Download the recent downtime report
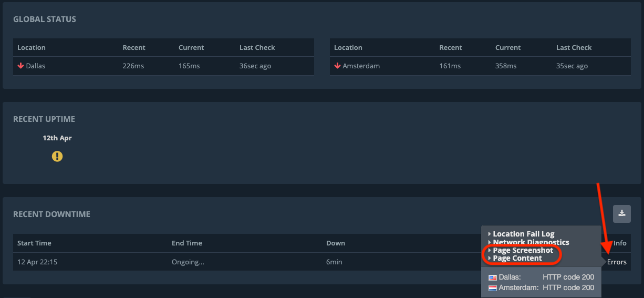This screenshot has height=298, width=644. (x=622, y=213)
